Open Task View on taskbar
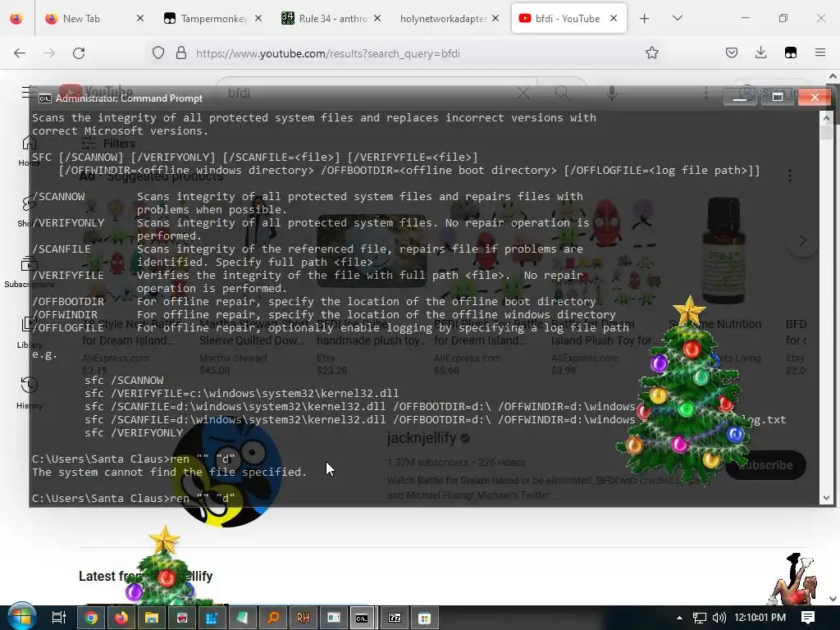 point(58,618)
